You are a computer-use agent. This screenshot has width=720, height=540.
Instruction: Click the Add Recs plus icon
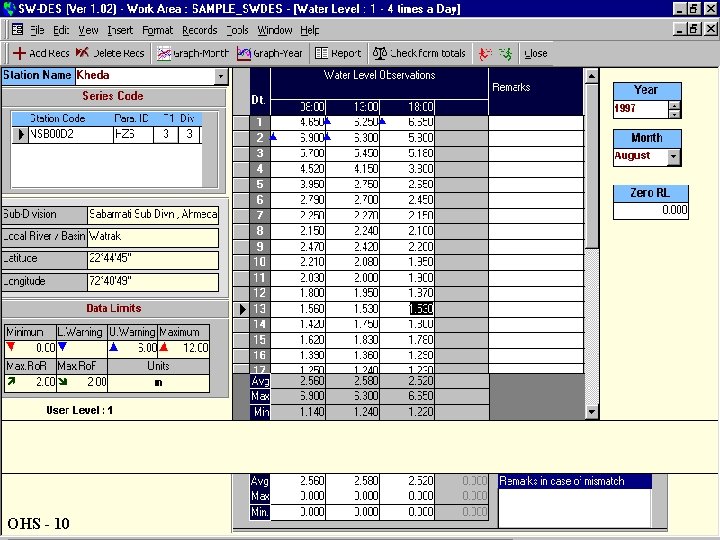(x=19, y=53)
